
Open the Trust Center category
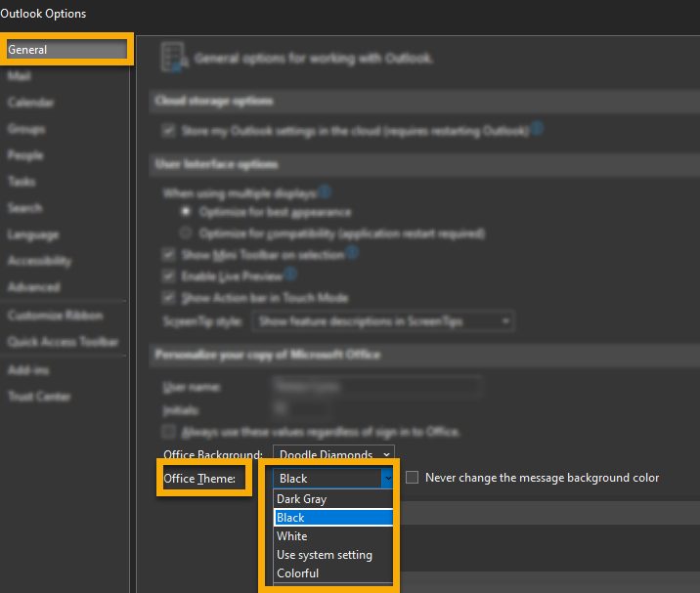[39, 397]
